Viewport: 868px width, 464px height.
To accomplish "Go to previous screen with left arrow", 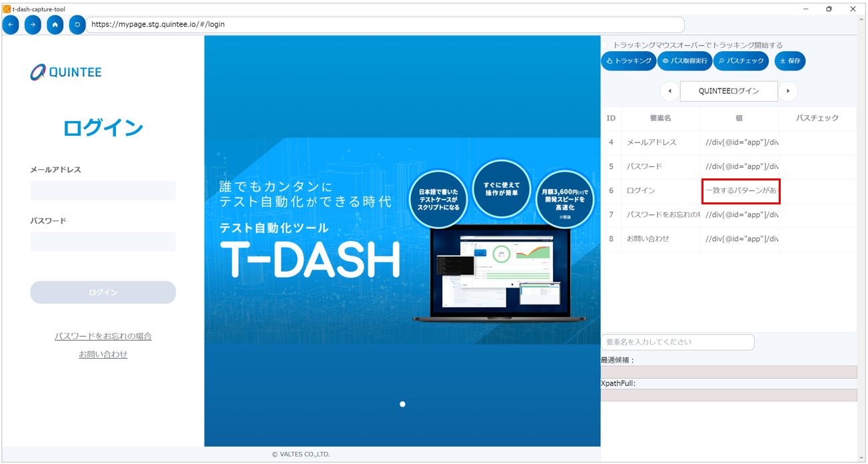I will (669, 91).
